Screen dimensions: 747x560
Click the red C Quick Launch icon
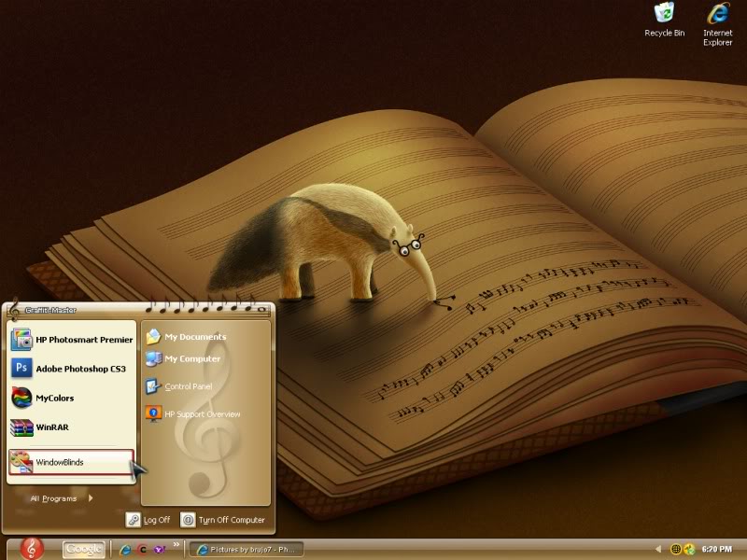pyautogui.click(x=143, y=550)
